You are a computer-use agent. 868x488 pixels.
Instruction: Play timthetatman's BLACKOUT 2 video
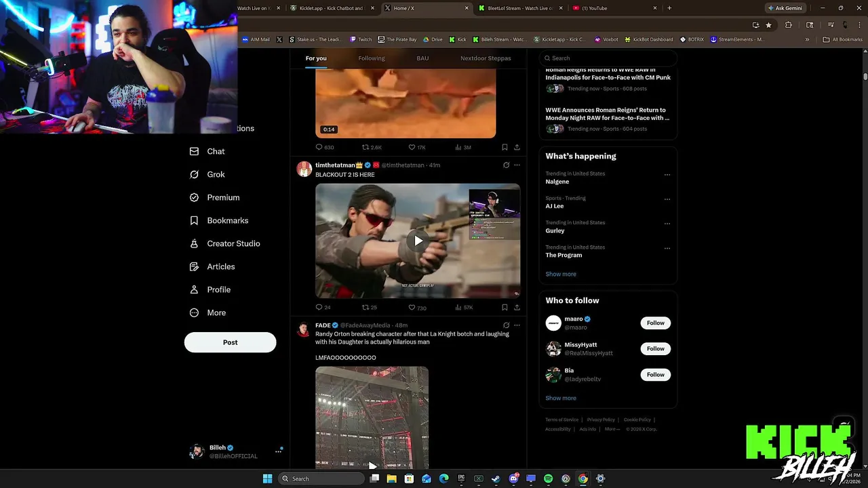(418, 240)
